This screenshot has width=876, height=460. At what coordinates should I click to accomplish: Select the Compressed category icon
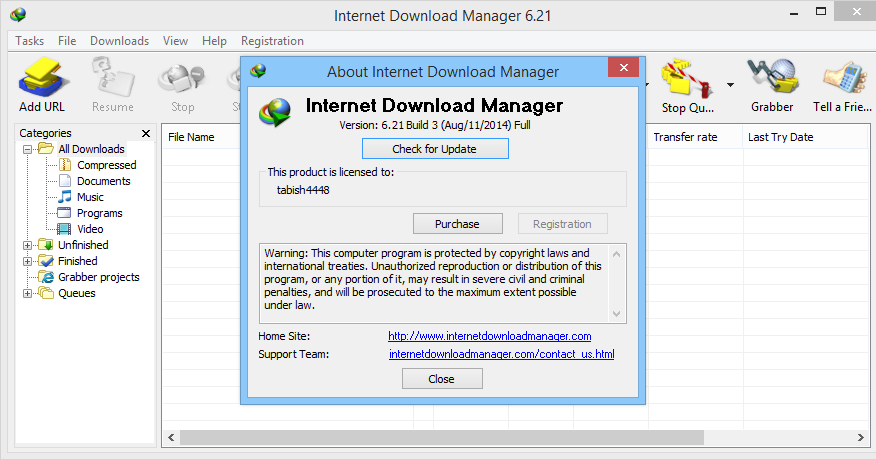[x=65, y=165]
